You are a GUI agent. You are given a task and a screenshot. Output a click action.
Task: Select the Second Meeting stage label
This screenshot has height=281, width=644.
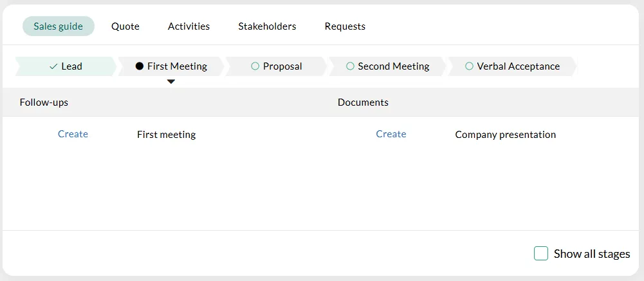point(393,66)
